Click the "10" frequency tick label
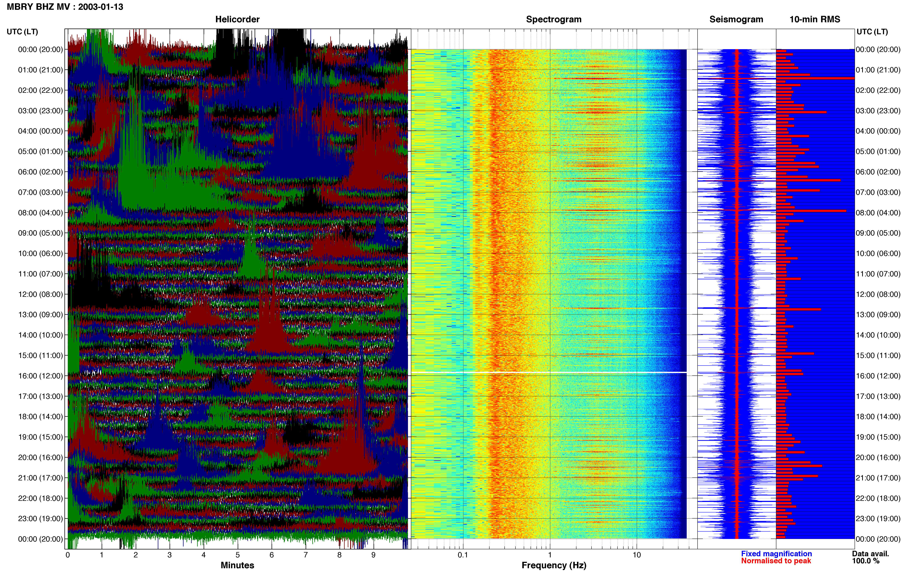Image resolution: width=924 pixels, height=578 pixels. (637, 555)
